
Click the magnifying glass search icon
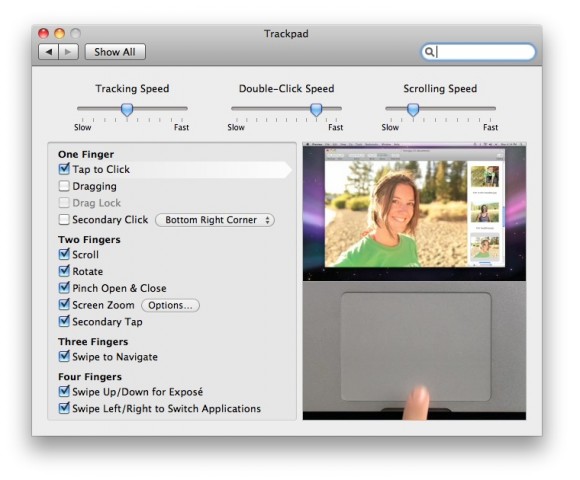[429, 52]
